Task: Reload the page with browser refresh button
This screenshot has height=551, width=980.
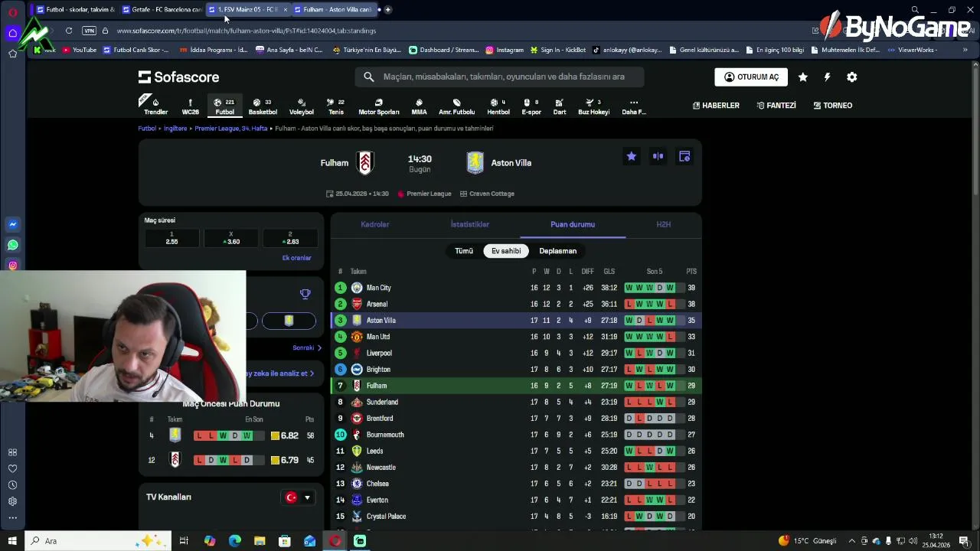Action: point(69,31)
